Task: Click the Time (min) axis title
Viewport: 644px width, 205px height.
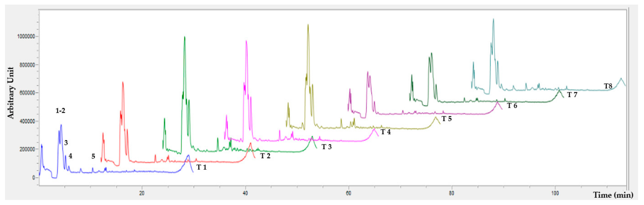Action: (x=613, y=195)
